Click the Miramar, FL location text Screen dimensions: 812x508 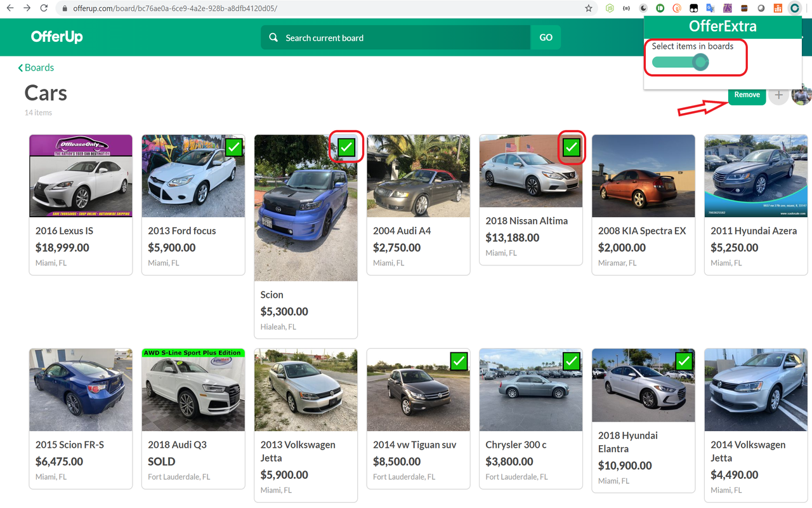617,263
